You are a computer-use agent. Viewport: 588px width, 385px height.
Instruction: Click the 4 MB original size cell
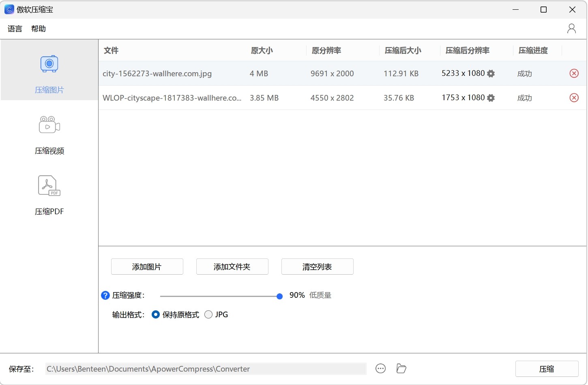point(259,73)
